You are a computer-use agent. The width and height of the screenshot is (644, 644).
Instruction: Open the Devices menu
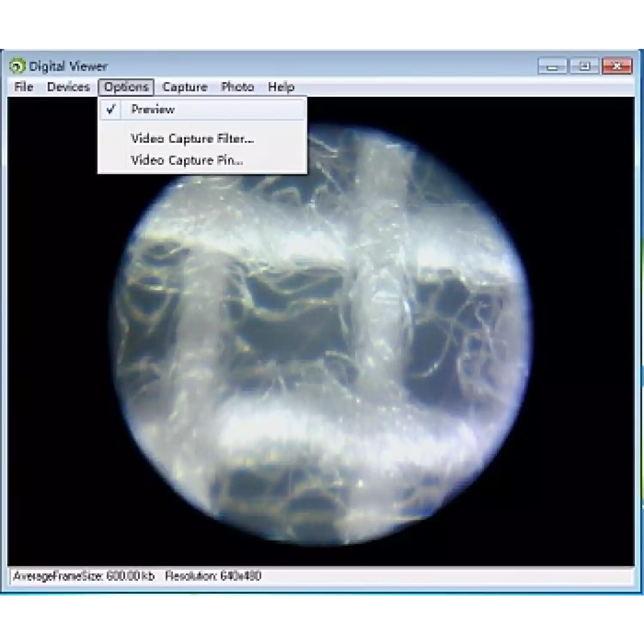tap(68, 87)
